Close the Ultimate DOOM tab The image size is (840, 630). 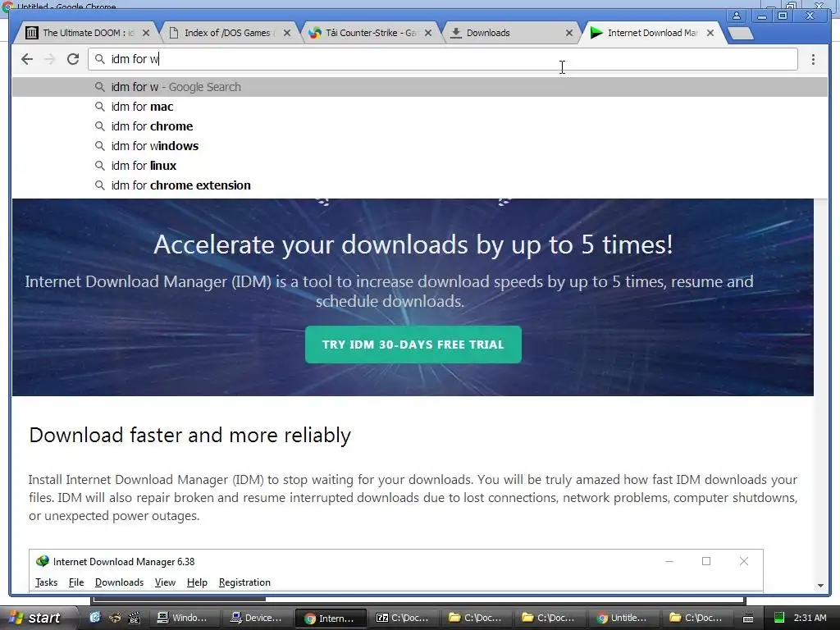click(146, 33)
